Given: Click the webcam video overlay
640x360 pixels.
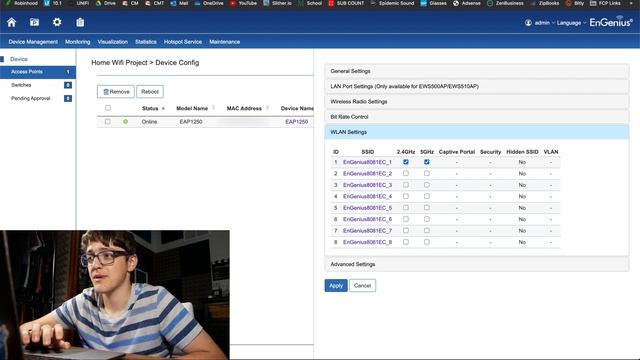Looking at the screenshot, I should (115, 295).
